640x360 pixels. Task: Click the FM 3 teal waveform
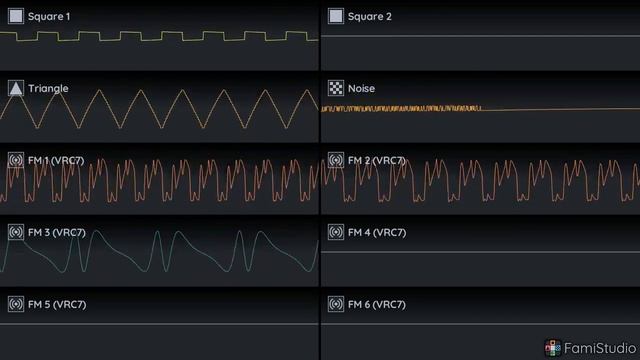pos(159,251)
